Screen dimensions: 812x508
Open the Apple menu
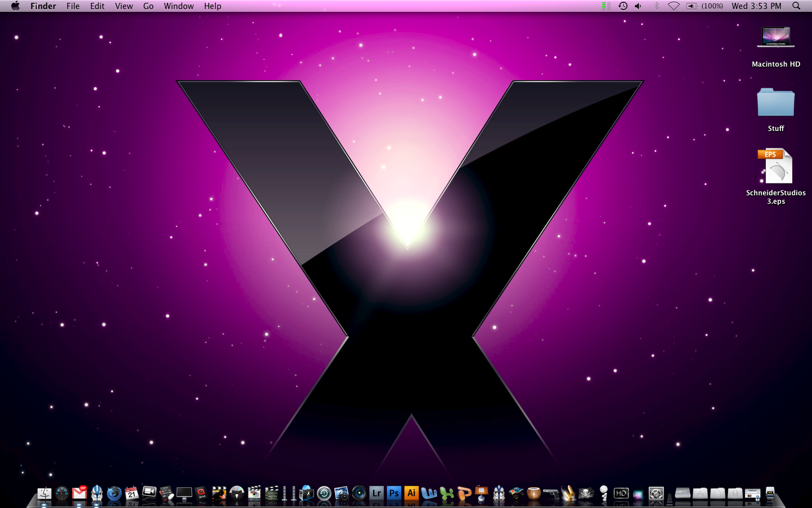[15, 6]
